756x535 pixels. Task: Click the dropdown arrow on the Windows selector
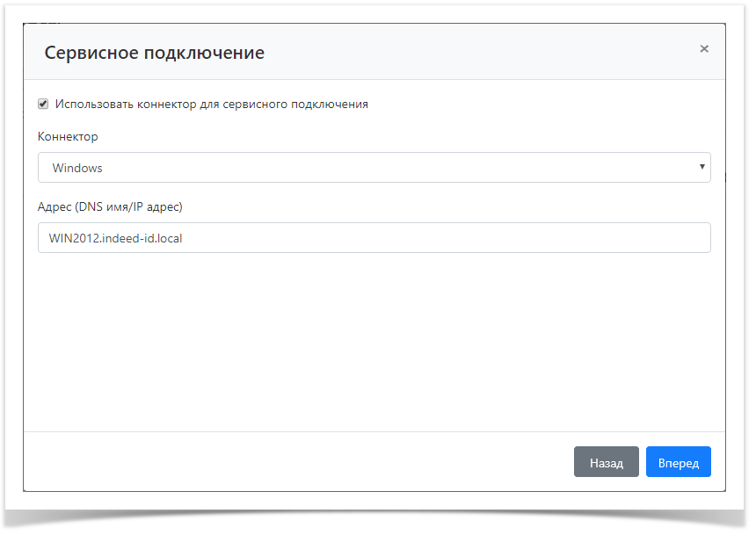click(x=701, y=167)
